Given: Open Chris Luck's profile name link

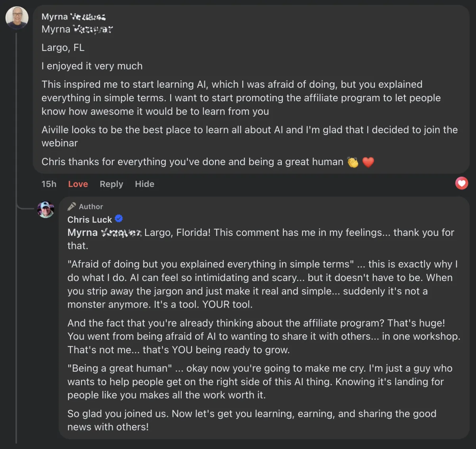Looking at the screenshot, I should [x=90, y=220].
